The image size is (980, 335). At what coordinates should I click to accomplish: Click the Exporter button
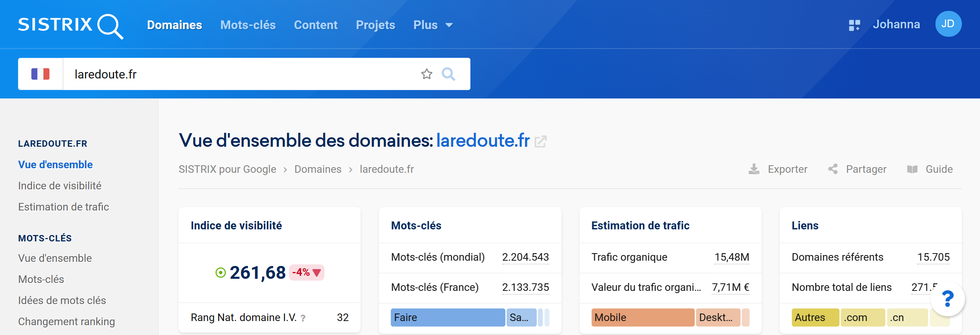point(778,169)
